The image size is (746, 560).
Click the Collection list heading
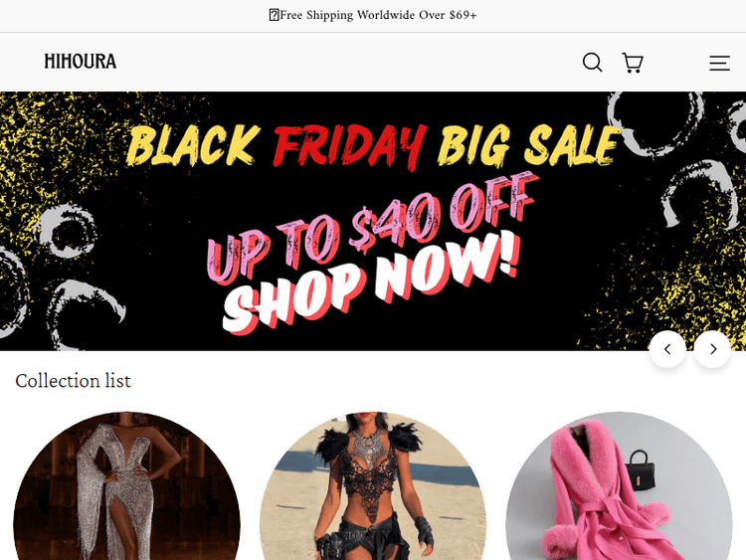[73, 381]
